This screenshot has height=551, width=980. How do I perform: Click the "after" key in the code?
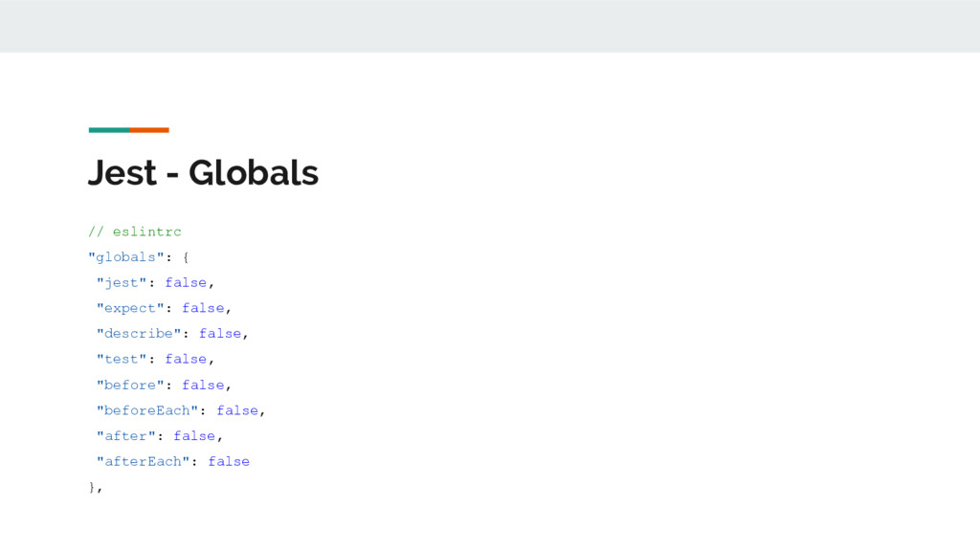tap(125, 436)
